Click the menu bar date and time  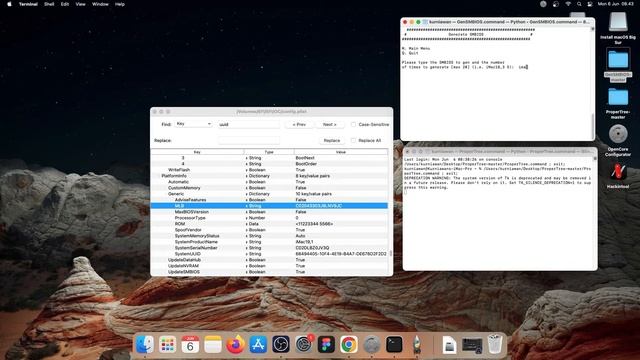click(x=616, y=4)
